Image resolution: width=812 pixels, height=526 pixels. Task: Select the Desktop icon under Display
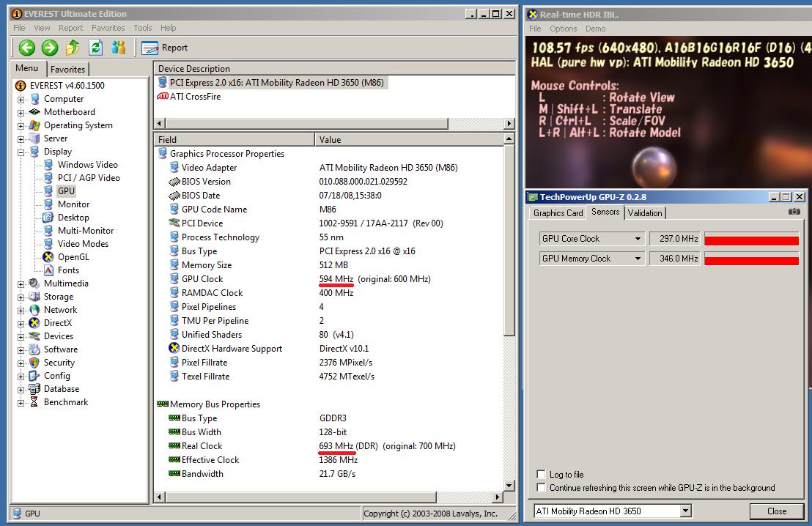pos(48,218)
